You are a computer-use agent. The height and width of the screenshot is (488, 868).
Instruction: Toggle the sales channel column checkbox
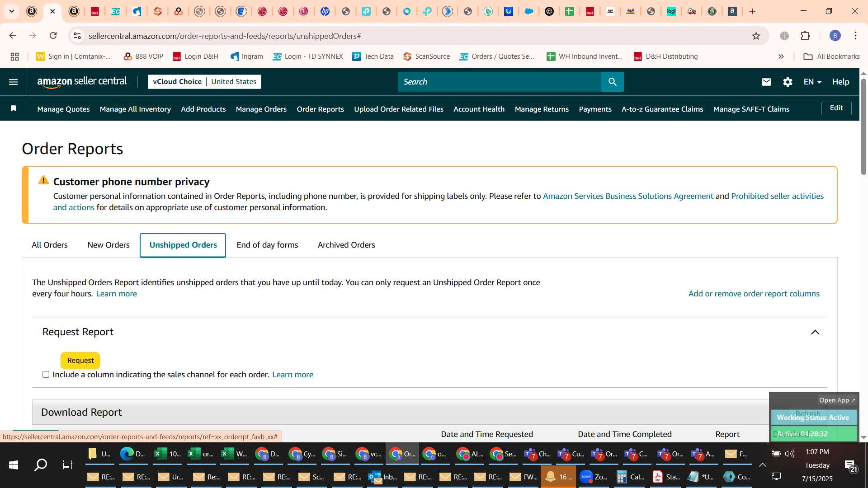pos(46,375)
